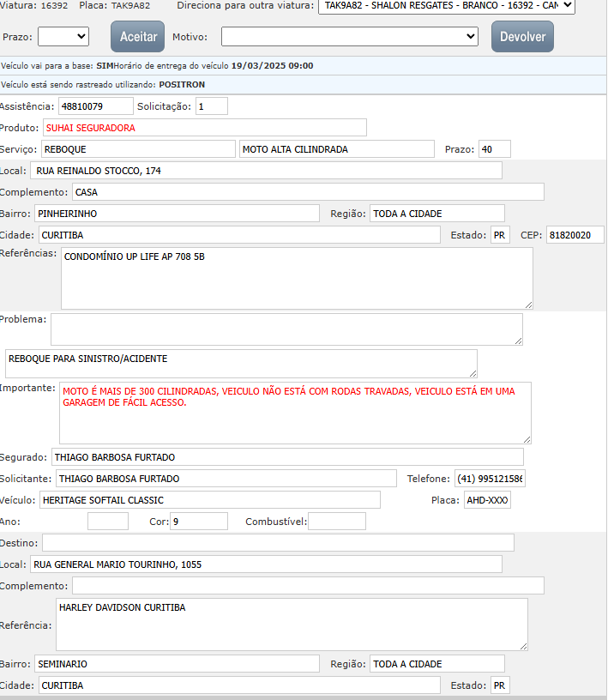
Task: Click the destination Estado field PR
Action: 500,685
